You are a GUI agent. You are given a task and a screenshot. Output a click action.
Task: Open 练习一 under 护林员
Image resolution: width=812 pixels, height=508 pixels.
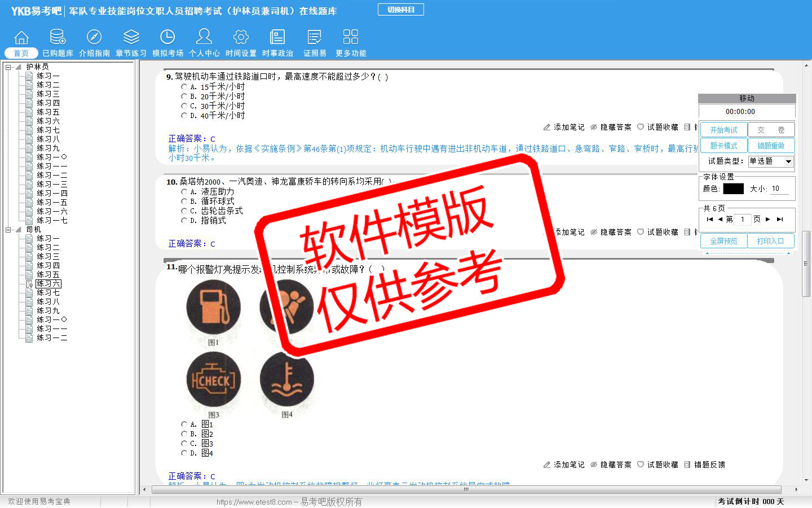(x=48, y=76)
